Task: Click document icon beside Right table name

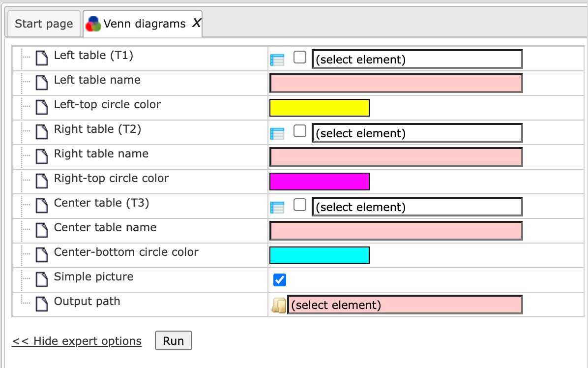Action: tap(42, 156)
